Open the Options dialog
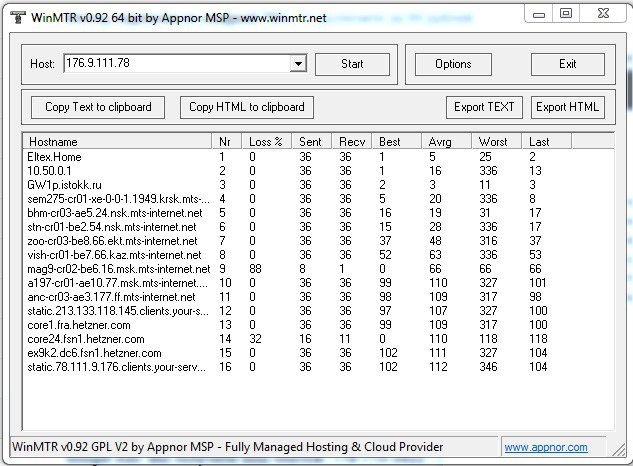Image resolution: width=633 pixels, height=466 pixels. pyautogui.click(x=453, y=64)
